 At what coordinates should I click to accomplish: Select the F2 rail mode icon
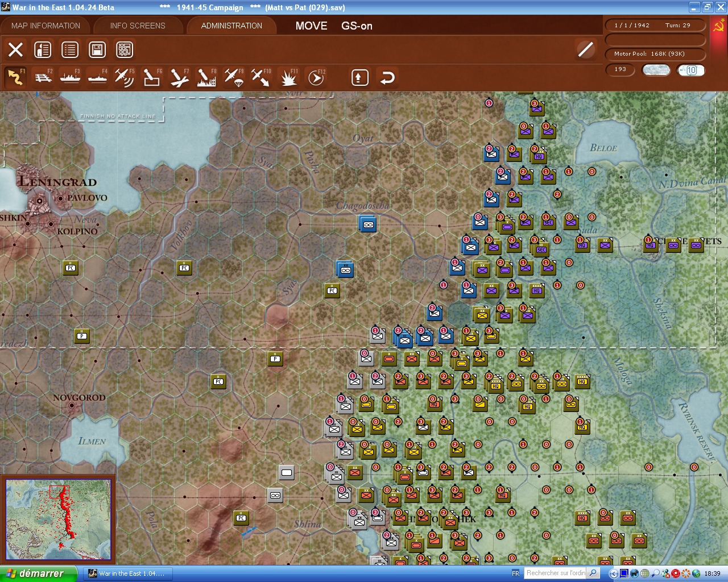43,77
